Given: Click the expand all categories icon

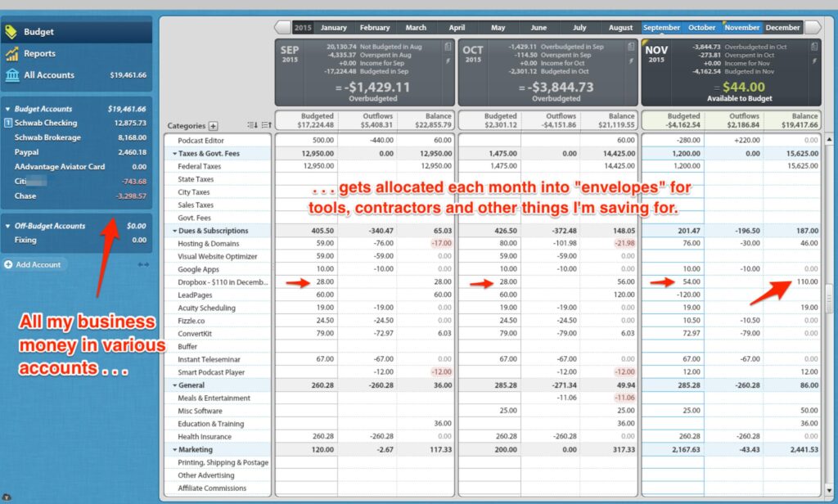Looking at the screenshot, I should click(x=266, y=125).
